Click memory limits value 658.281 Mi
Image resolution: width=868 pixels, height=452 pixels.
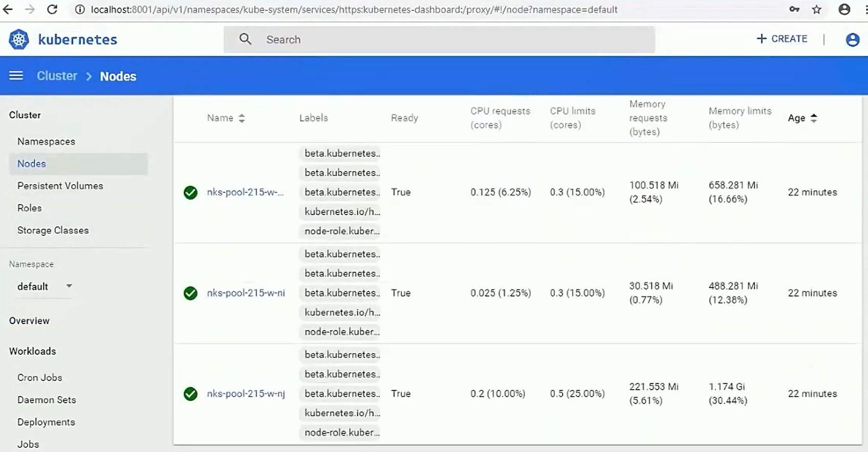tap(733, 185)
